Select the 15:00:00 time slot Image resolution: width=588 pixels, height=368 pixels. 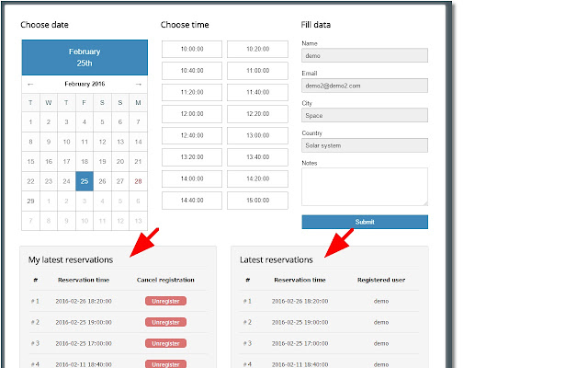(x=257, y=201)
